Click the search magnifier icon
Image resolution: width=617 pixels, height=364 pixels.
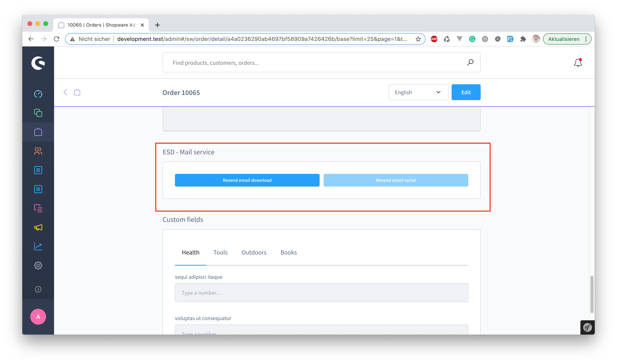(470, 62)
